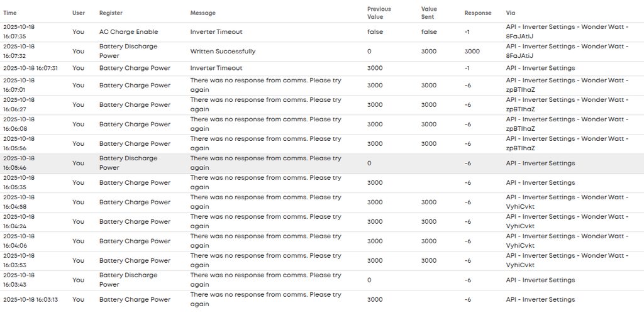Click the Register column header
The width and height of the screenshot is (644, 315).
pyautogui.click(x=111, y=13)
